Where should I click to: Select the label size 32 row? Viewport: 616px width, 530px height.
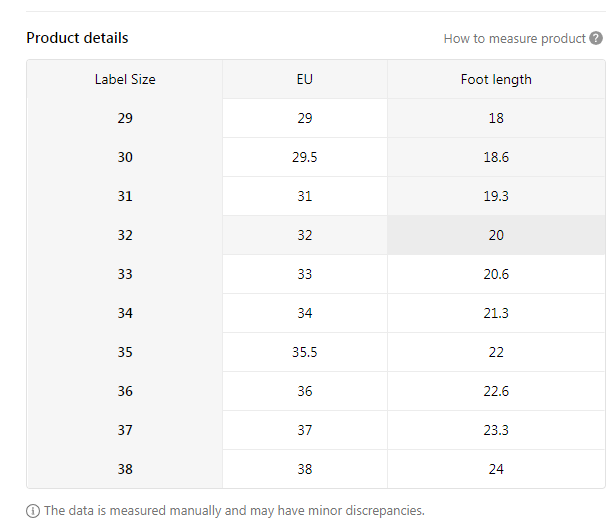coord(125,235)
